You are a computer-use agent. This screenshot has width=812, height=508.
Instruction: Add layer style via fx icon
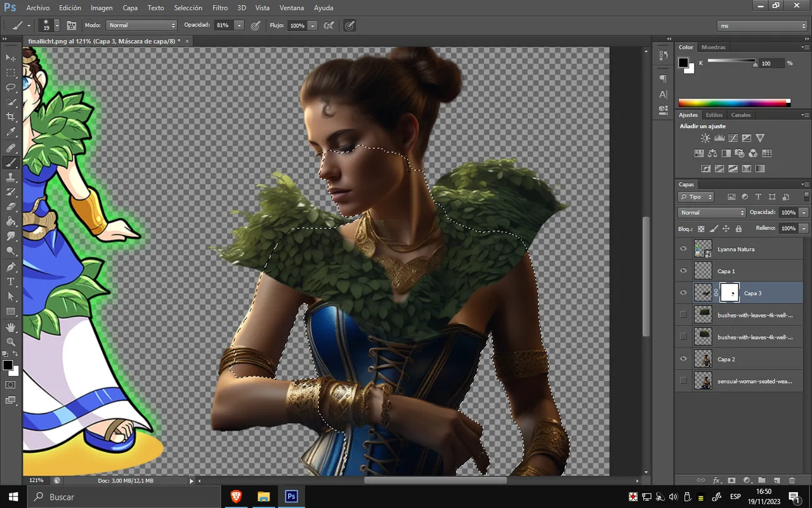click(x=717, y=481)
